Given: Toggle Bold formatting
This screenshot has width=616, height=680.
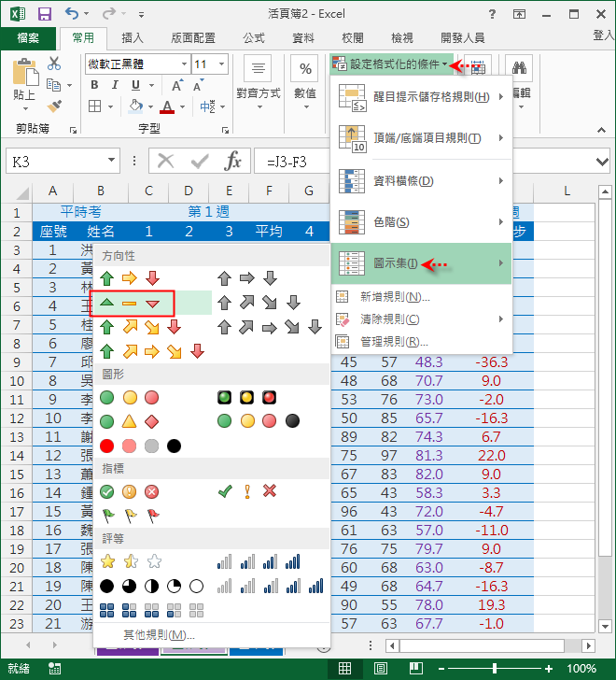Looking at the screenshot, I should pos(94,85).
